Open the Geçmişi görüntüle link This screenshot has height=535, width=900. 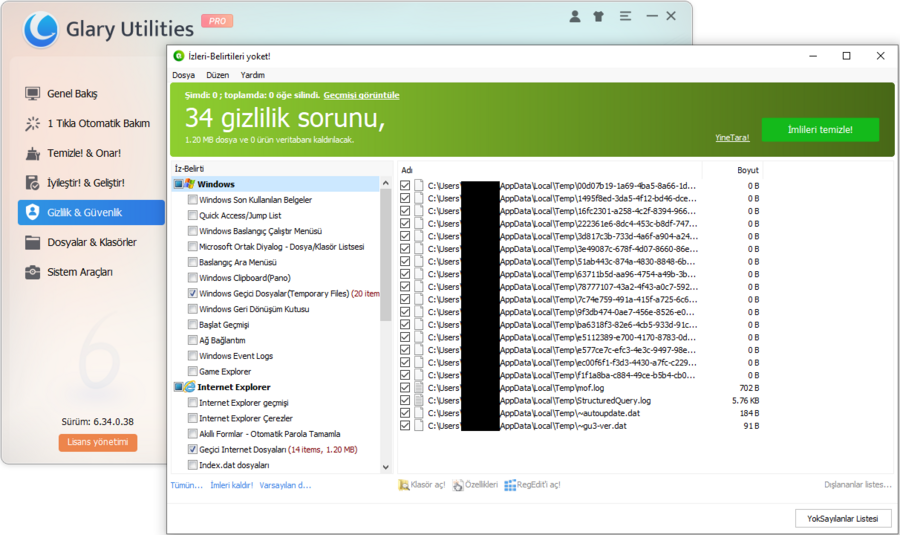tap(362, 95)
